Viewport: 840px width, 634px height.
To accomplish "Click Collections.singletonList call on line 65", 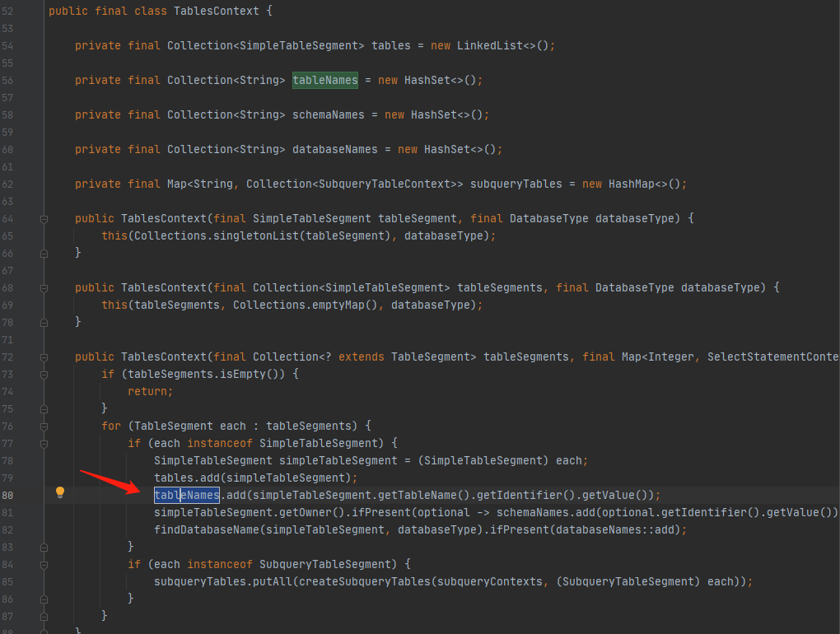I will point(262,235).
